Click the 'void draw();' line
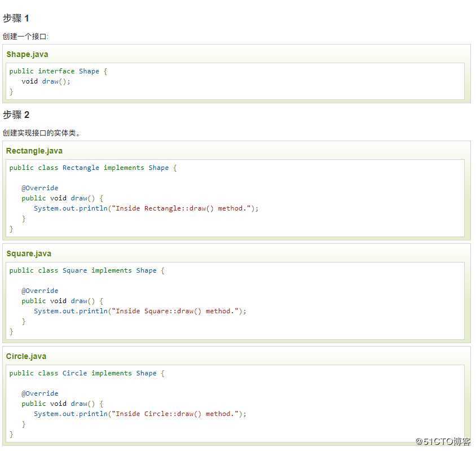This screenshot has height=451, width=476. tap(46, 81)
